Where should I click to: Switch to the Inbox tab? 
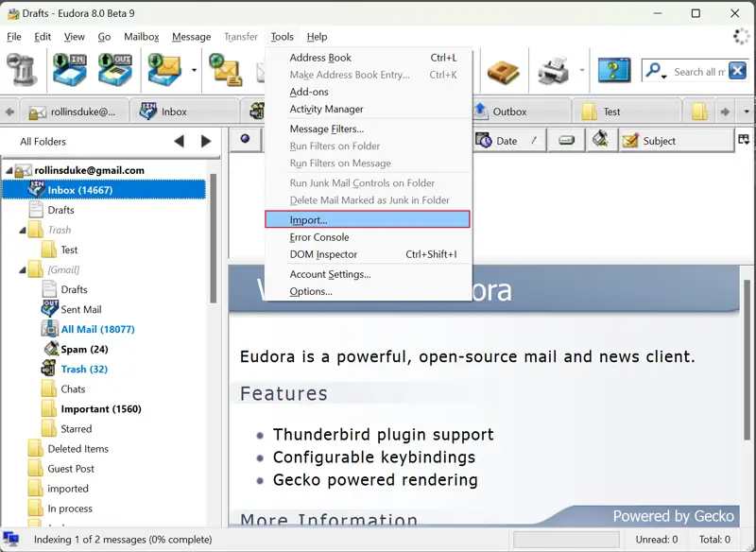[185, 112]
